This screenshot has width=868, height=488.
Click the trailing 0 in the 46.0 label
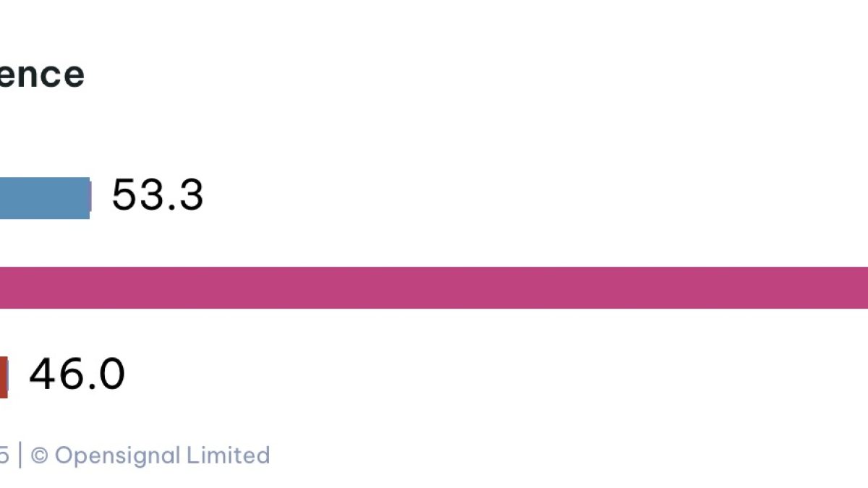click(112, 374)
